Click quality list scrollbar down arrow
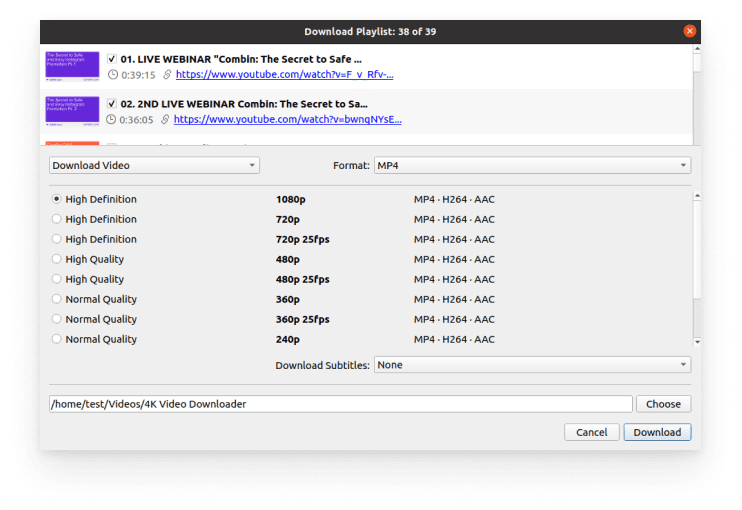Screen dimensions: 742x510 tap(697, 342)
